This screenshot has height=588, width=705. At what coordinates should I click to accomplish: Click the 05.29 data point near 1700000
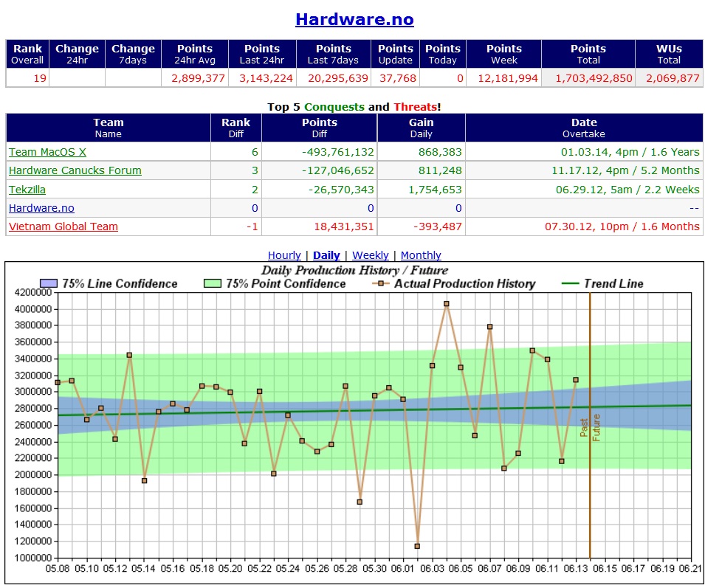click(x=360, y=502)
